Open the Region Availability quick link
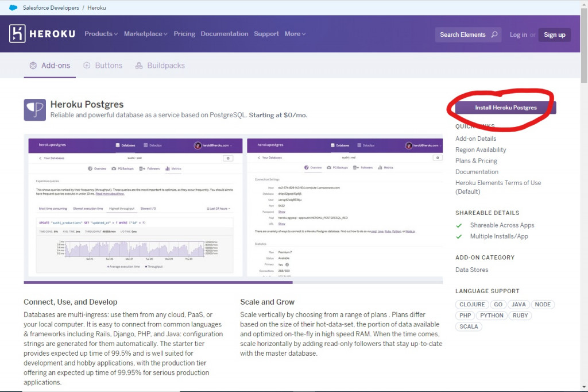588x392 pixels. (481, 149)
